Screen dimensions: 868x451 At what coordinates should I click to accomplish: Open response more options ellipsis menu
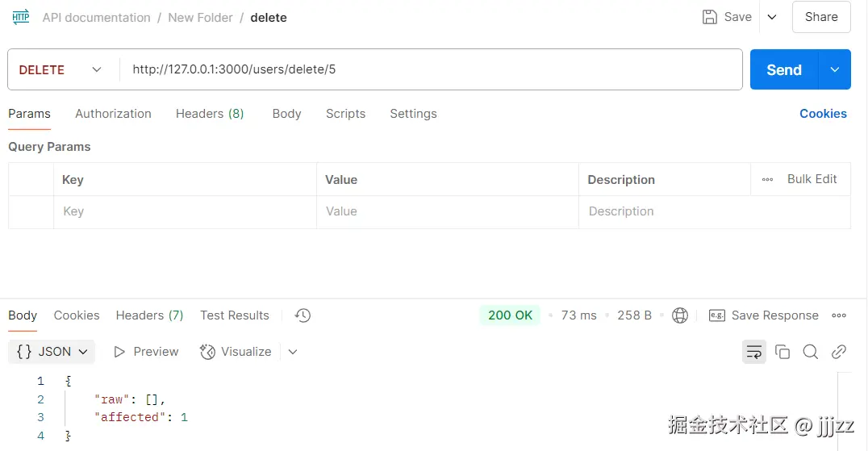tap(839, 315)
